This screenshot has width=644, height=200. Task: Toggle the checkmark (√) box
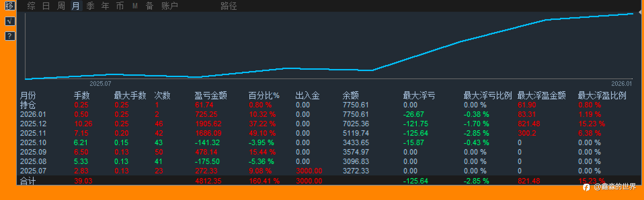click(x=10, y=21)
